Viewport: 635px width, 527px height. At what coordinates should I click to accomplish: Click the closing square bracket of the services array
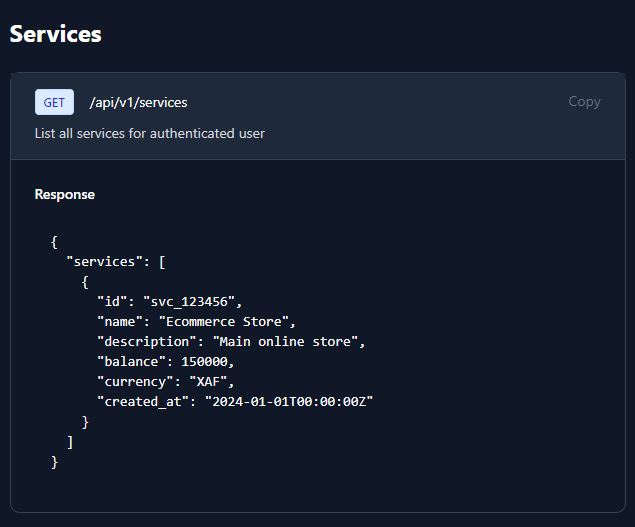tap(70, 441)
